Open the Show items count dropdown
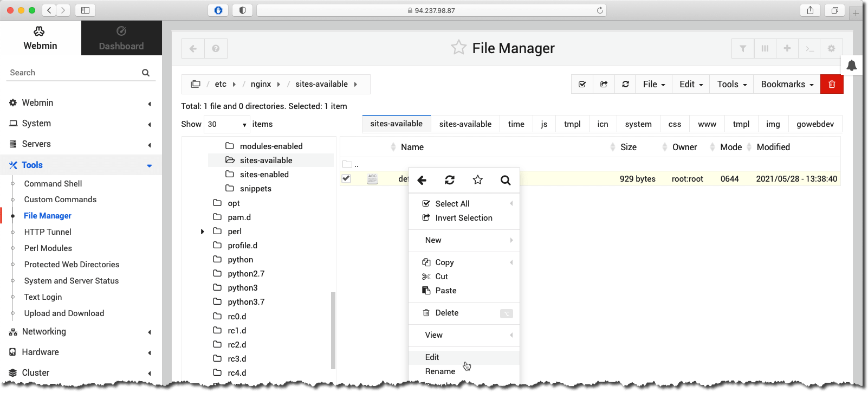Image resolution: width=868 pixels, height=405 pixels. coord(226,124)
